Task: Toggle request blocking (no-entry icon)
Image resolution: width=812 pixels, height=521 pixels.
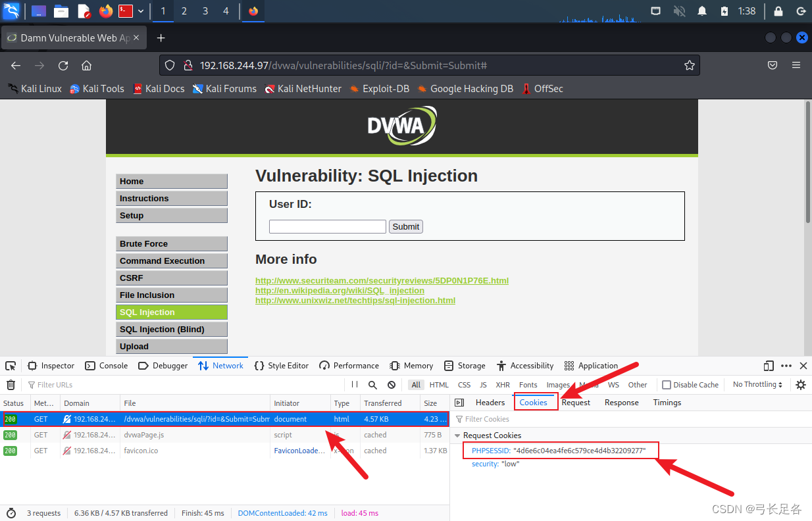Action: (392, 384)
